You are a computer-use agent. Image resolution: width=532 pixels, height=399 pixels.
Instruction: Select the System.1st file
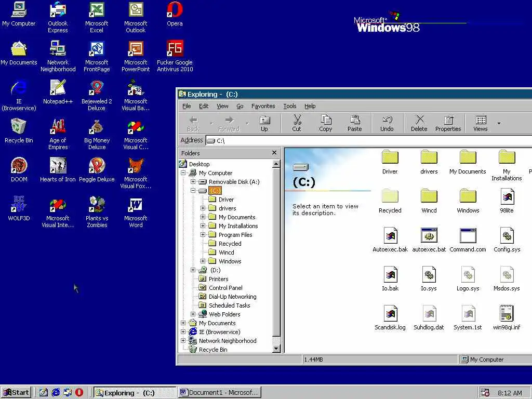[468, 317]
